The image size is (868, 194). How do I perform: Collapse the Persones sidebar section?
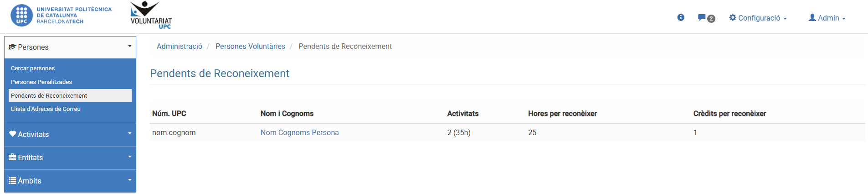(129, 47)
